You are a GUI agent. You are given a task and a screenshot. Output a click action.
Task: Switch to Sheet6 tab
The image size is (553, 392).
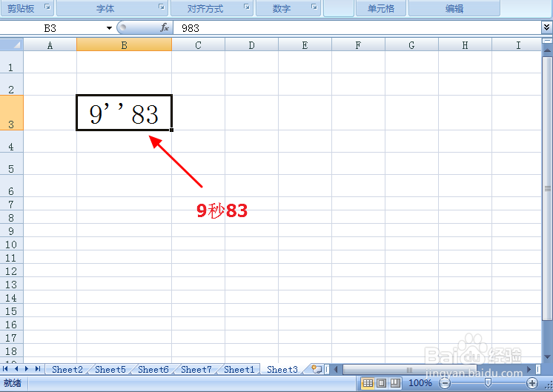(153, 370)
